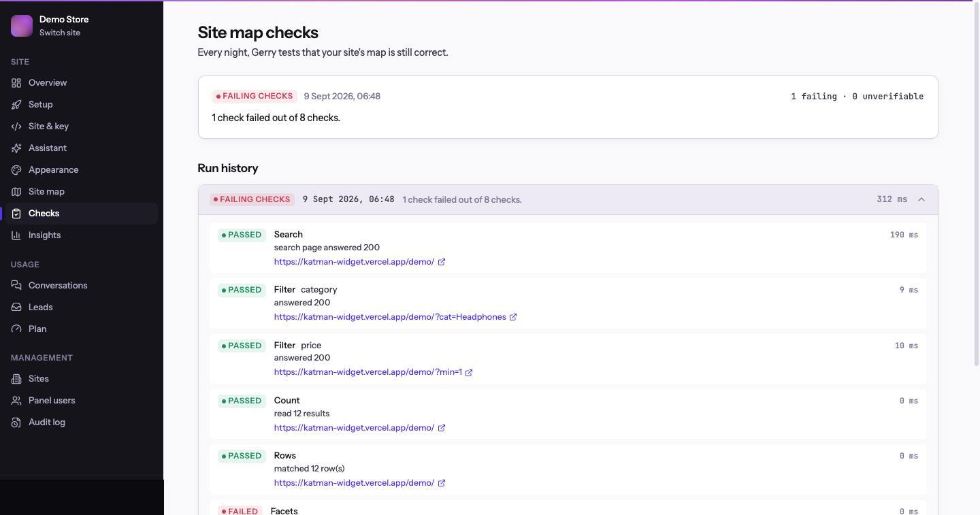This screenshot has width=980, height=515.
Task: Click FAILING CHECKS badge in run history header
Action: point(252,199)
